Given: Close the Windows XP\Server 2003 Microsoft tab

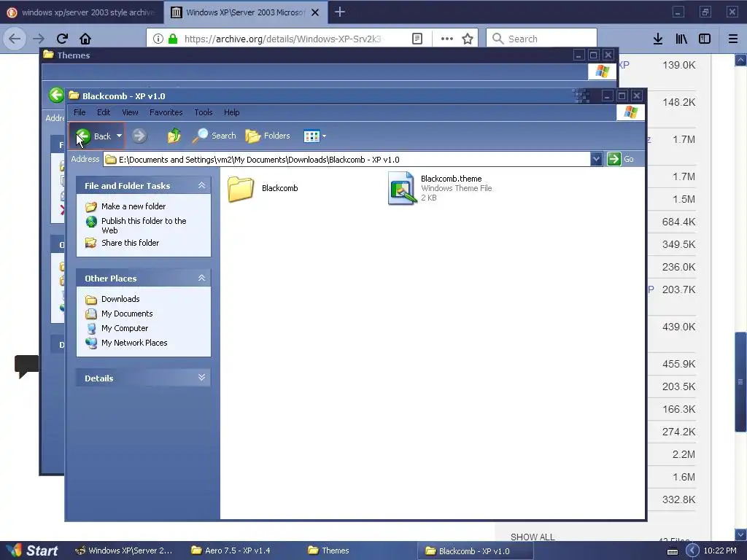Looking at the screenshot, I should click(315, 12).
